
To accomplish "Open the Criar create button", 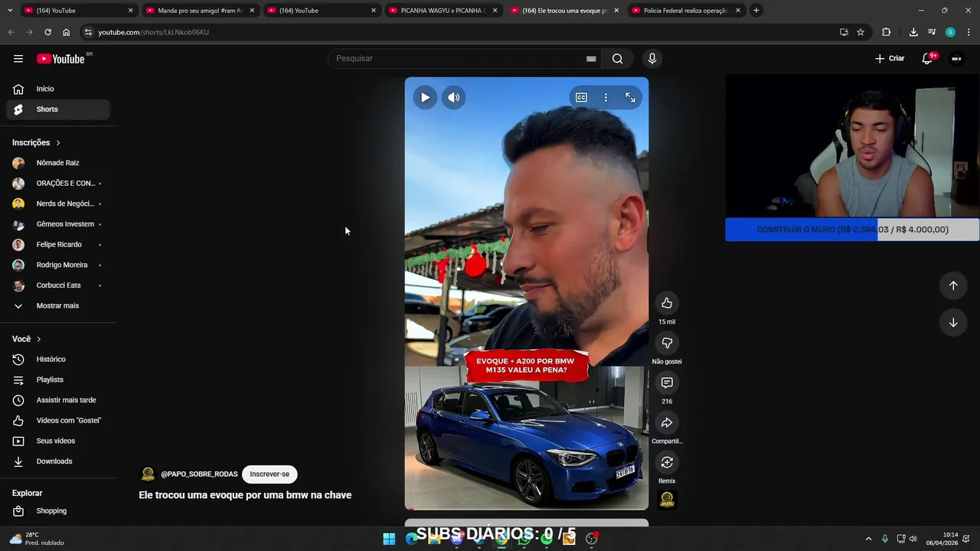I will (890, 59).
